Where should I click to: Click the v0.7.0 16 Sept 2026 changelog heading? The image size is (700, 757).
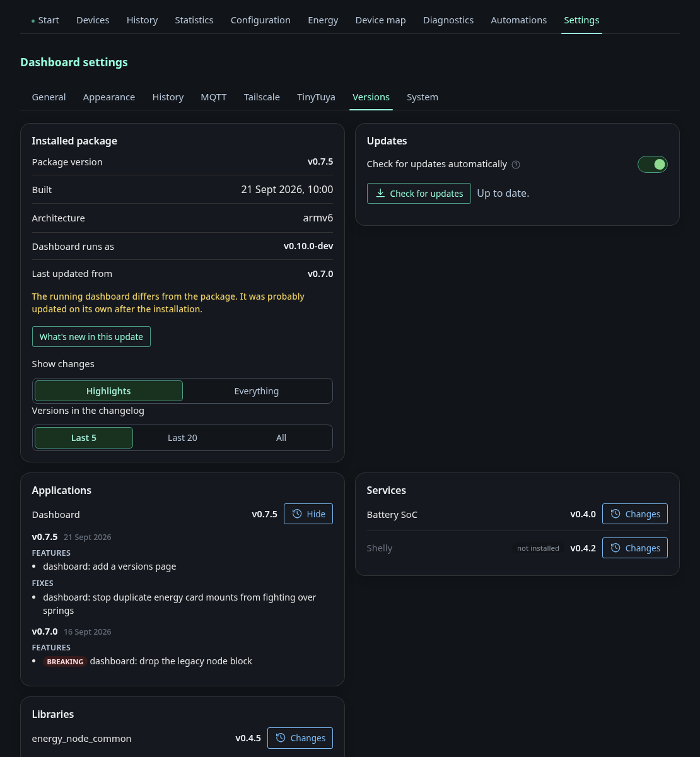(x=71, y=631)
